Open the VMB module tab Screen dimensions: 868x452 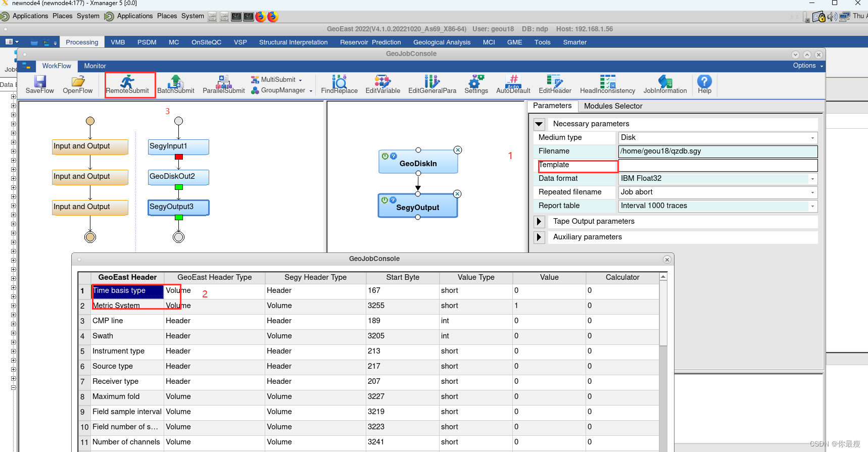click(118, 42)
